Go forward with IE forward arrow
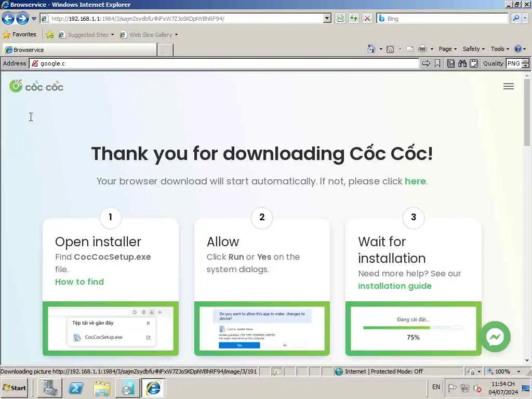 click(x=22, y=18)
